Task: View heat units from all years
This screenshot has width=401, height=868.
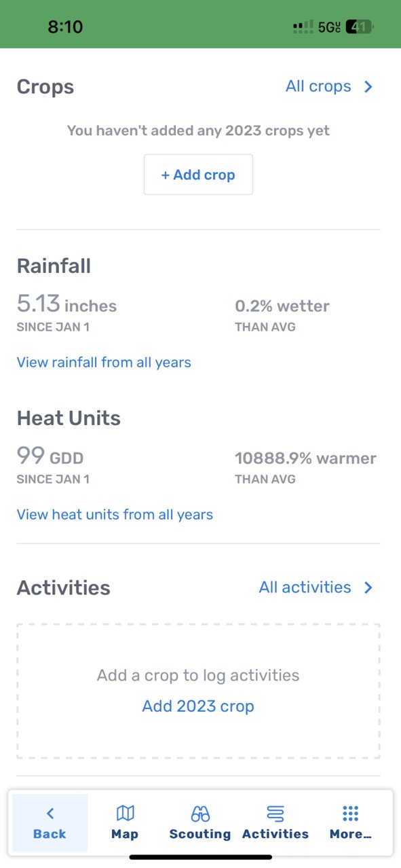Action: tap(115, 514)
